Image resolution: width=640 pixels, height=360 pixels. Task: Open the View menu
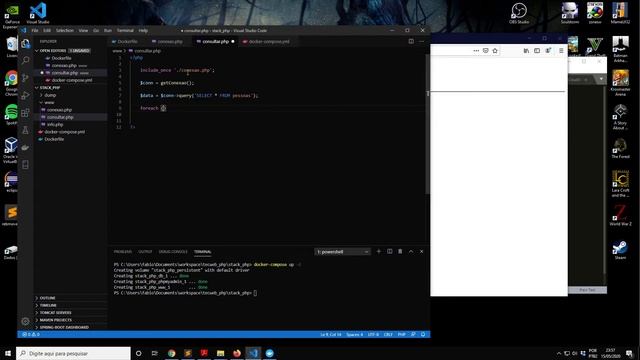(x=83, y=31)
